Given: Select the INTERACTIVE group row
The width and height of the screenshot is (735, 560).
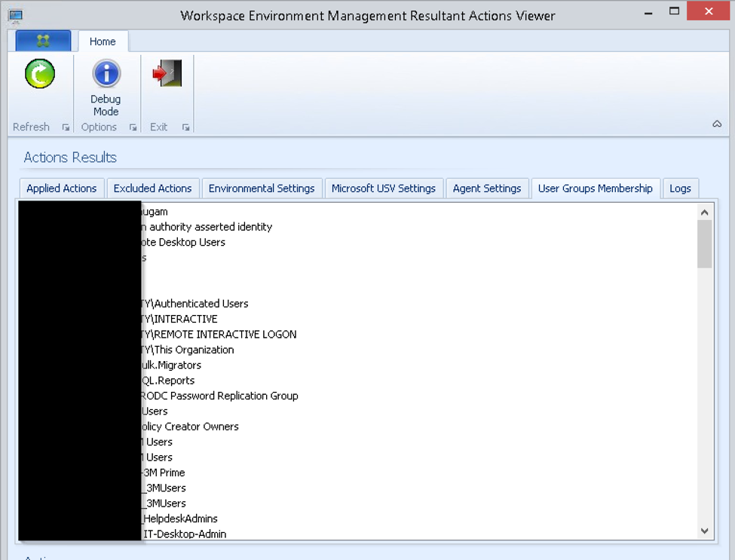Looking at the screenshot, I should tap(359, 319).
